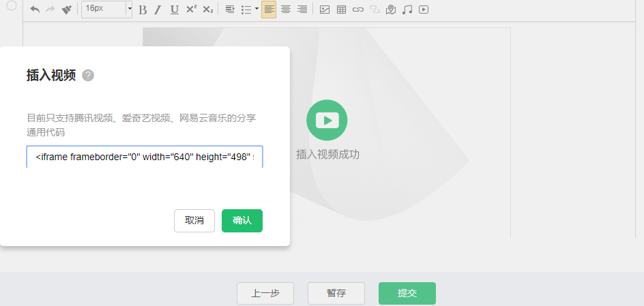Click the green video play thumbnail
The image size is (644, 306).
point(327,120)
